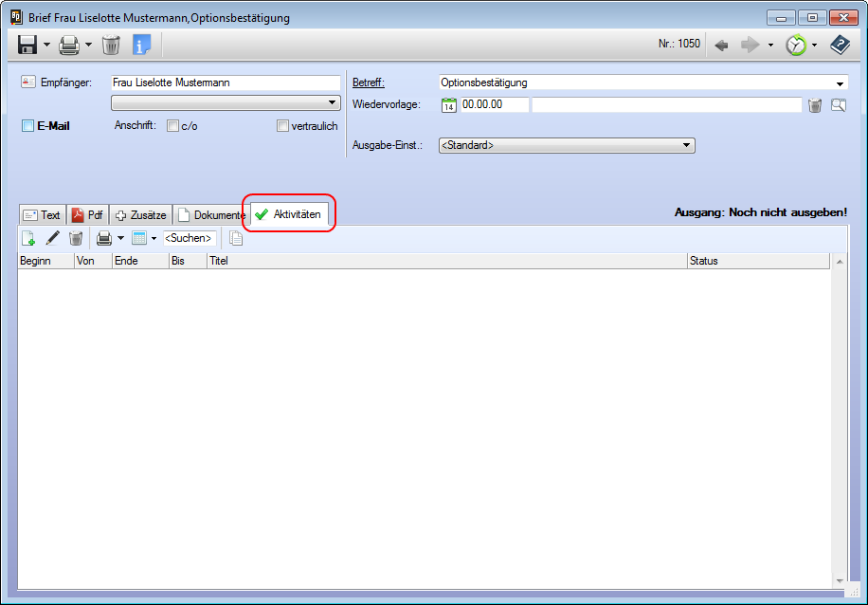This screenshot has height=605, width=868.
Task: Go to previous record with left arrow
Action: (x=721, y=45)
